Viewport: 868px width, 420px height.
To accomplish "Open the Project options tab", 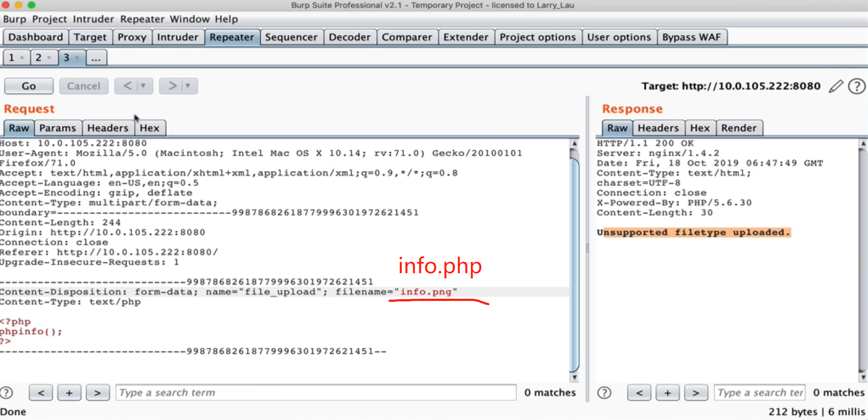I will (x=538, y=37).
